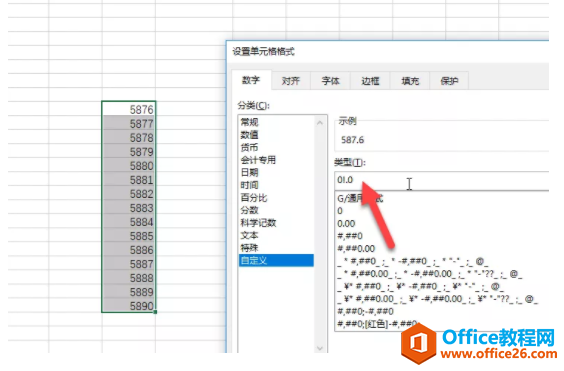Select cell containing 5880
The height and width of the screenshot is (371, 564).
click(x=129, y=166)
